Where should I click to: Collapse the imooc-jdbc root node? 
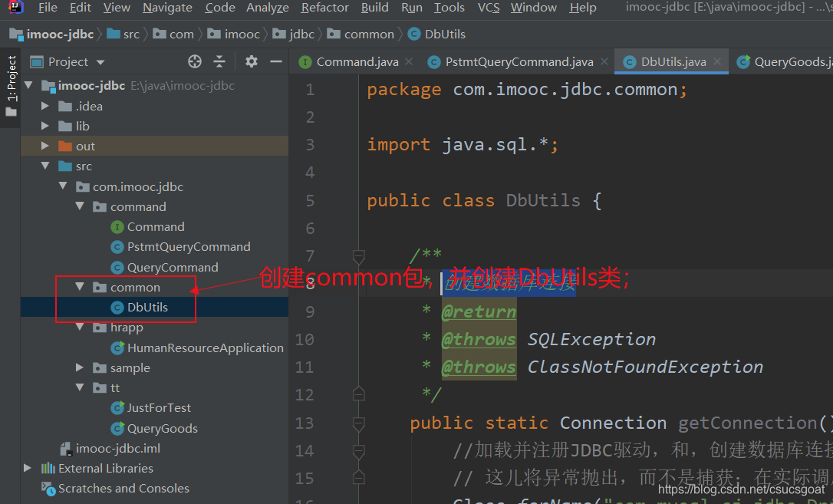pos(28,85)
